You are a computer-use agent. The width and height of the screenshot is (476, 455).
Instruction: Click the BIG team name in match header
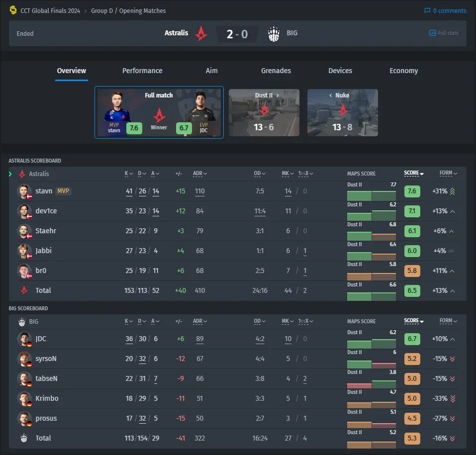[x=292, y=33]
